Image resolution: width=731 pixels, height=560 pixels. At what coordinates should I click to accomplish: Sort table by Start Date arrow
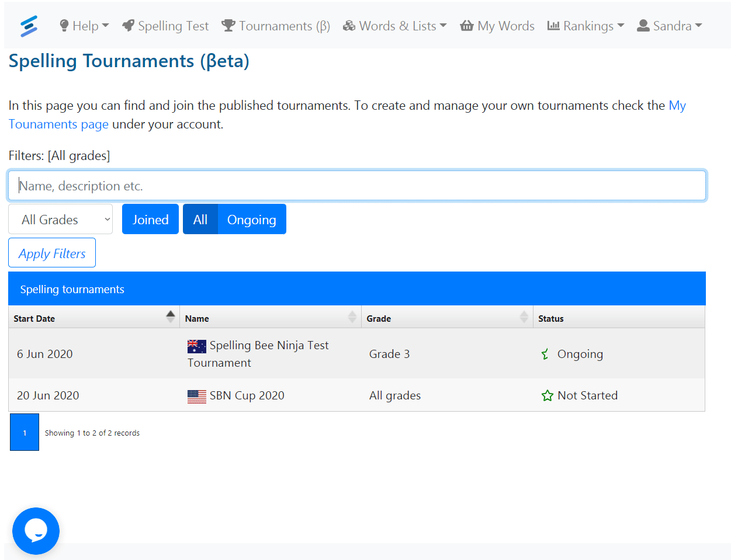point(170,317)
